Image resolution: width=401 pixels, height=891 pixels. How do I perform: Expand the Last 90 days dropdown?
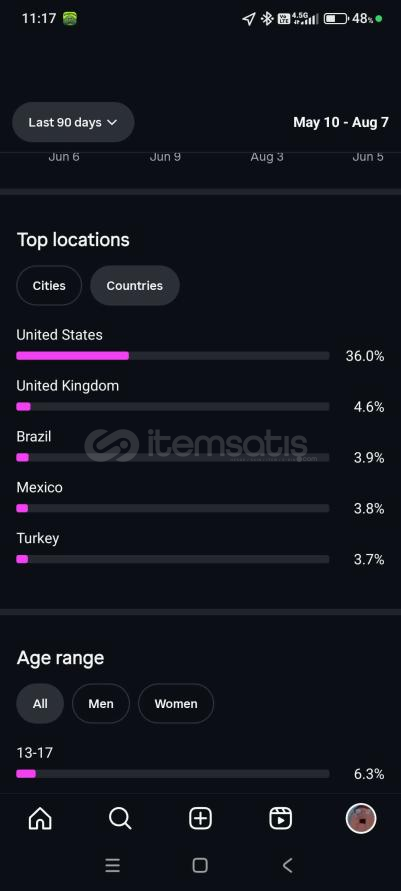73,122
